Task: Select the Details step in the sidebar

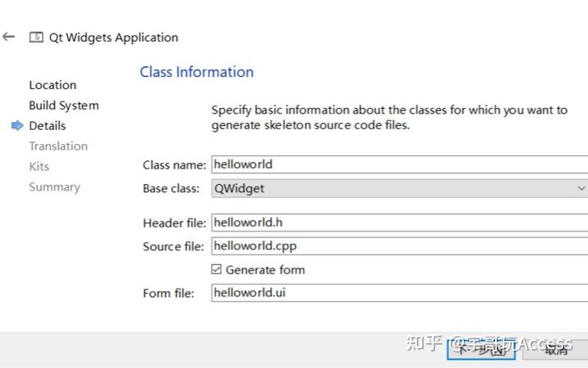Action: pyautogui.click(x=47, y=126)
